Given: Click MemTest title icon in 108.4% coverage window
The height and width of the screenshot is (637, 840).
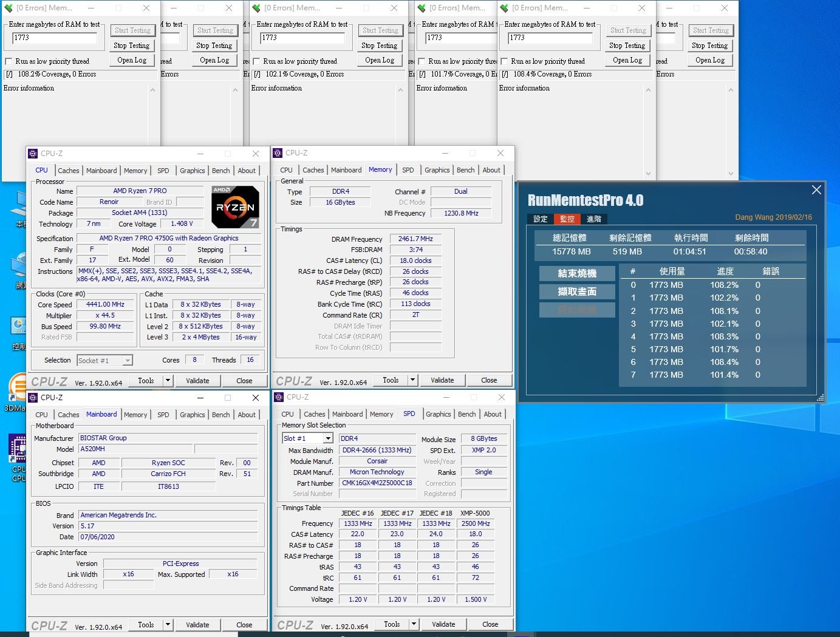Looking at the screenshot, I should click(504, 8).
